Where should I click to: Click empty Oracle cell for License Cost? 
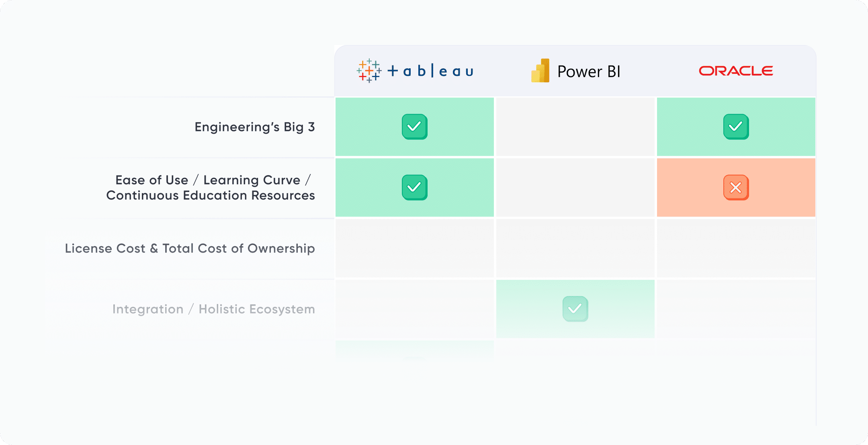tap(736, 249)
